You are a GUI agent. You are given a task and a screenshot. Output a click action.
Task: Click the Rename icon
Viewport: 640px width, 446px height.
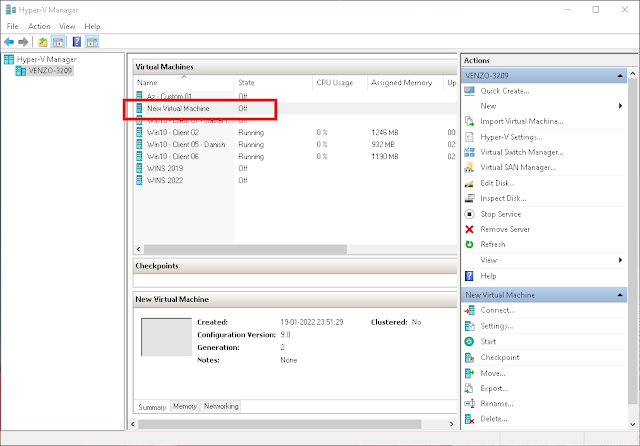(x=469, y=403)
